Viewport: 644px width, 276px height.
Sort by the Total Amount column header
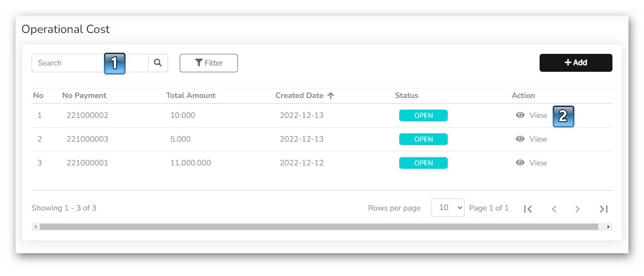(x=190, y=96)
